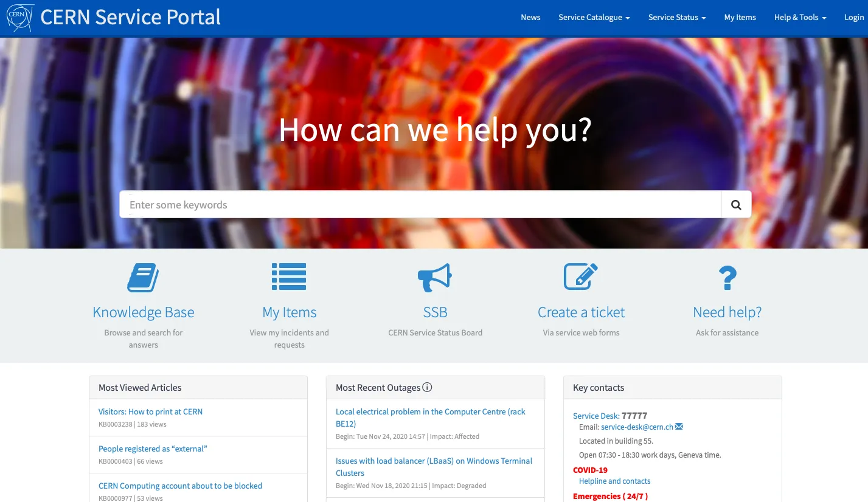The height and width of the screenshot is (502, 868).
Task: Click the outage date Wed Nov 18, 2020 21:15
Action: 391,486
